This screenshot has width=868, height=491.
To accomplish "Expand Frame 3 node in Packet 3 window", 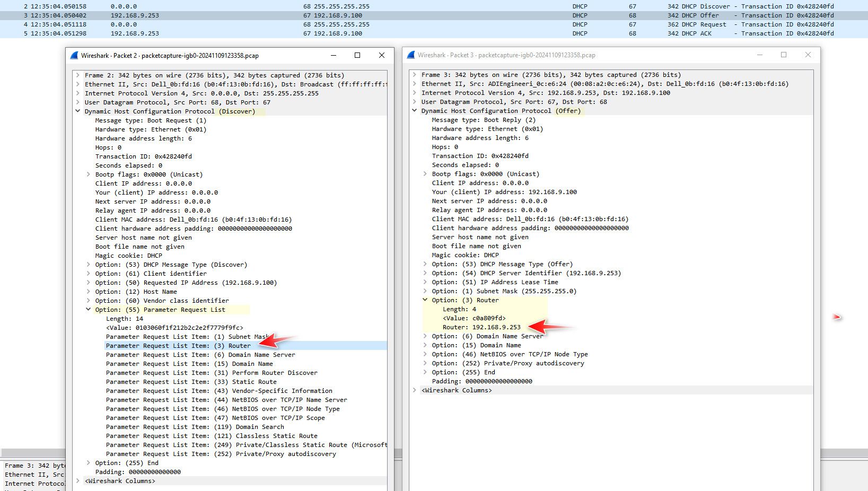I will pyautogui.click(x=415, y=75).
